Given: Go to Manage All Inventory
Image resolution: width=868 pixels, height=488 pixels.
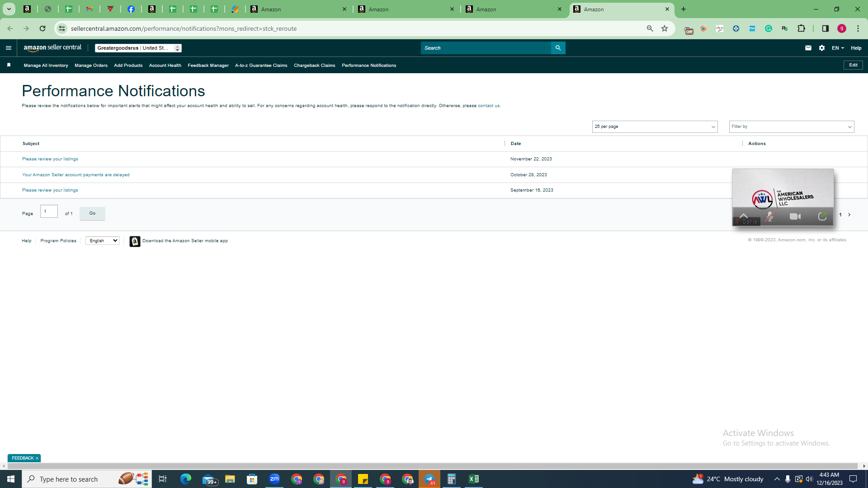Looking at the screenshot, I should [x=46, y=66].
